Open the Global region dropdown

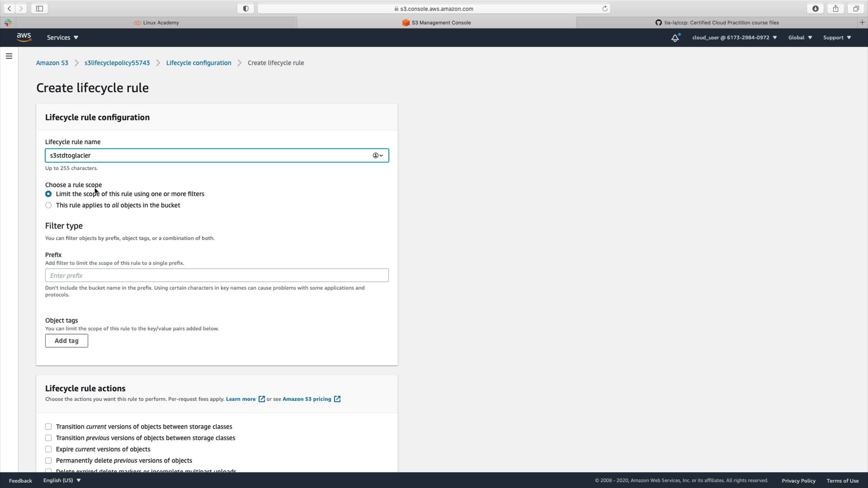coord(800,38)
